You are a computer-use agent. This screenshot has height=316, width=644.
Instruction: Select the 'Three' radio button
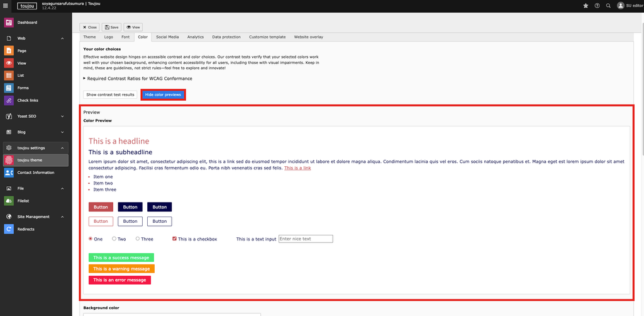[138, 239]
